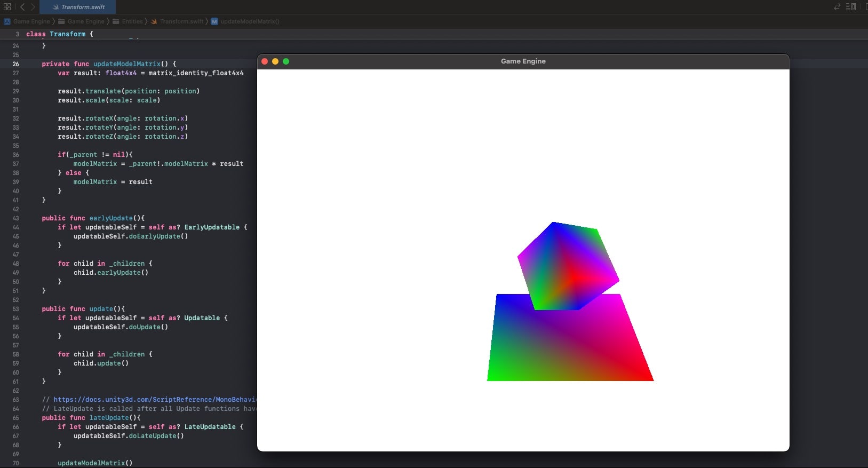Click '_parent!.modelMatrix * result' line
The image size is (868, 468).
[x=186, y=164]
